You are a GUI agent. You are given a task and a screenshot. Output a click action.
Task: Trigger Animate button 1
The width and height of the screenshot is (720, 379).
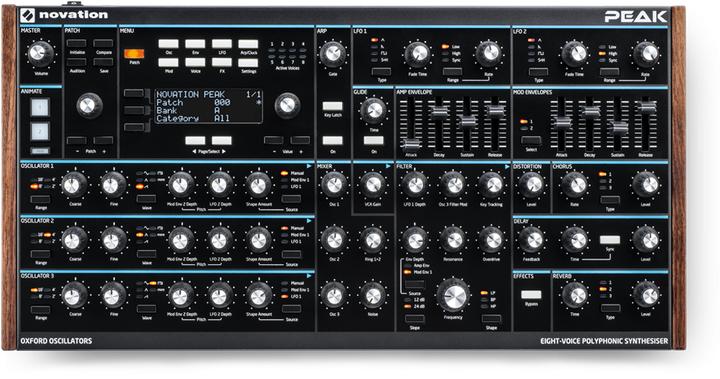[39, 107]
